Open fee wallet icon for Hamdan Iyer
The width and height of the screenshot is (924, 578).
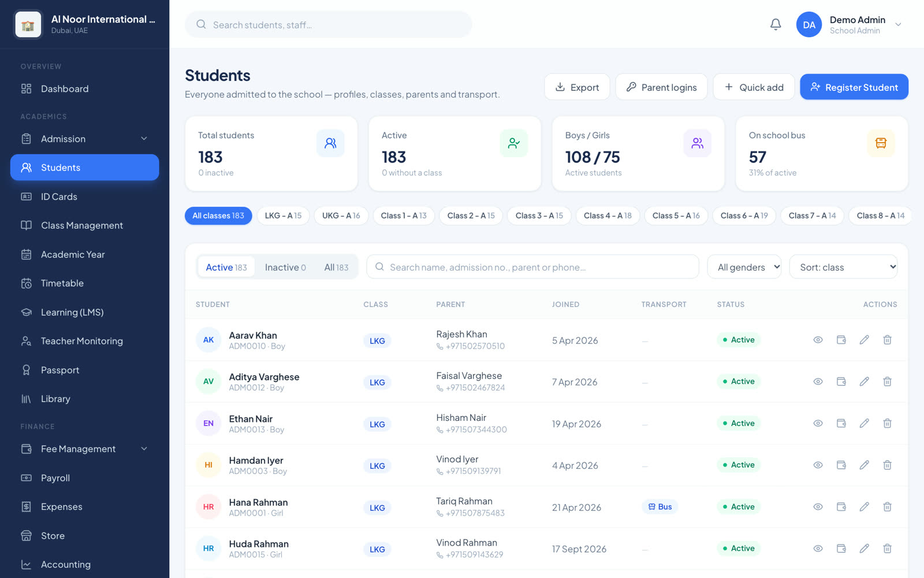pyautogui.click(x=841, y=465)
